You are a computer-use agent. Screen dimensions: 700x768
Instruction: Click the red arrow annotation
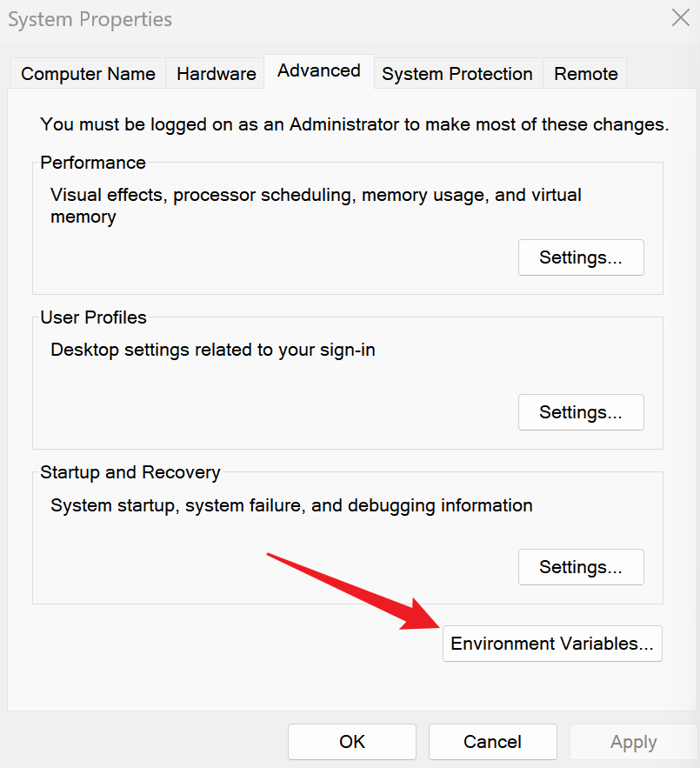coord(353,591)
